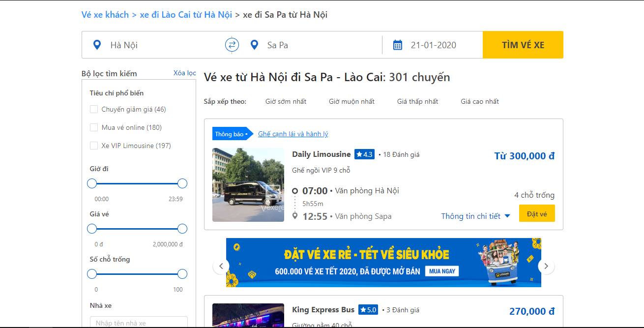Image resolution: width=644 pixels, height=328 pixels.
Task: Open the calendar icon beside the date
Action: (x=398, y=45)
